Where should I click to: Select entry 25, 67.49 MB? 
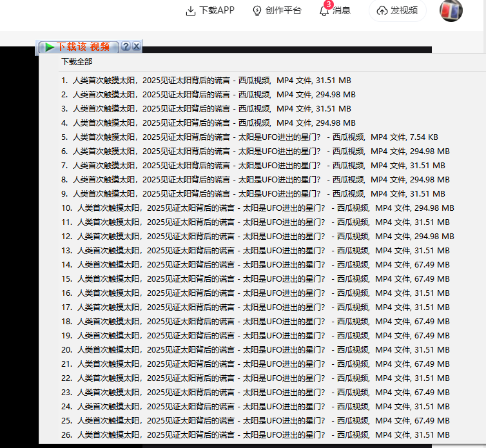[255, 421]
